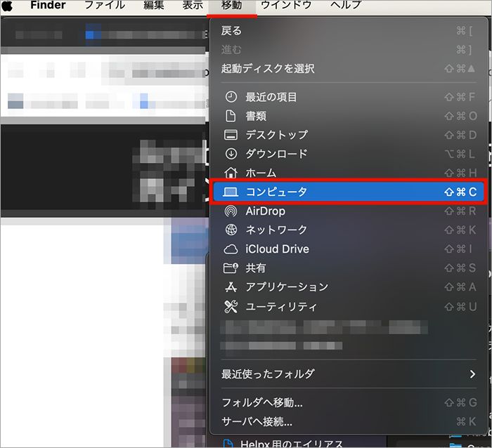The image size is (492, 448).
Task: Click the iCloud Drive cloud icon
Action: [231, 249]
